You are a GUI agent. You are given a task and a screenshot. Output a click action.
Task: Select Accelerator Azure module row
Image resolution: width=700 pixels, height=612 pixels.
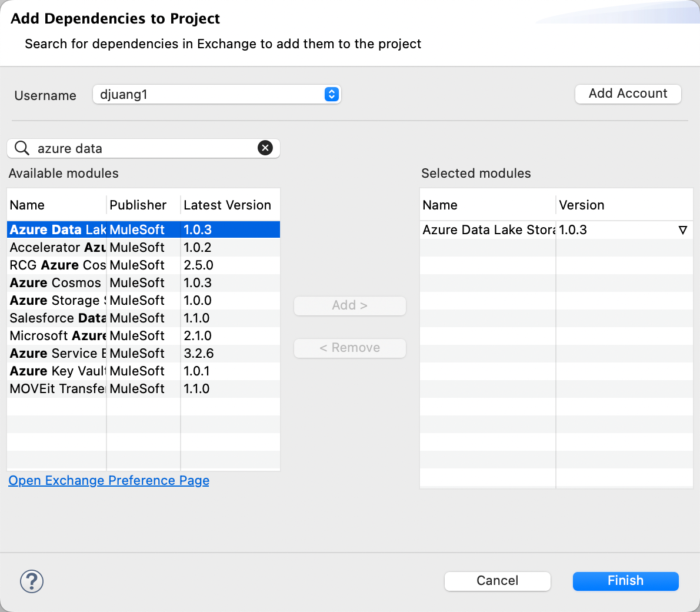58,248
